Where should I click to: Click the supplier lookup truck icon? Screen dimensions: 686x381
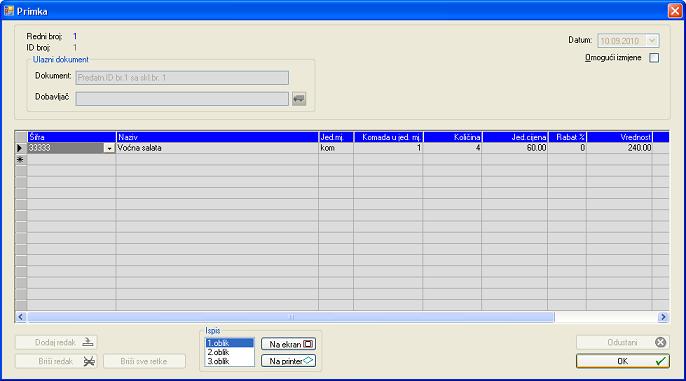click(x=299, y=99)
